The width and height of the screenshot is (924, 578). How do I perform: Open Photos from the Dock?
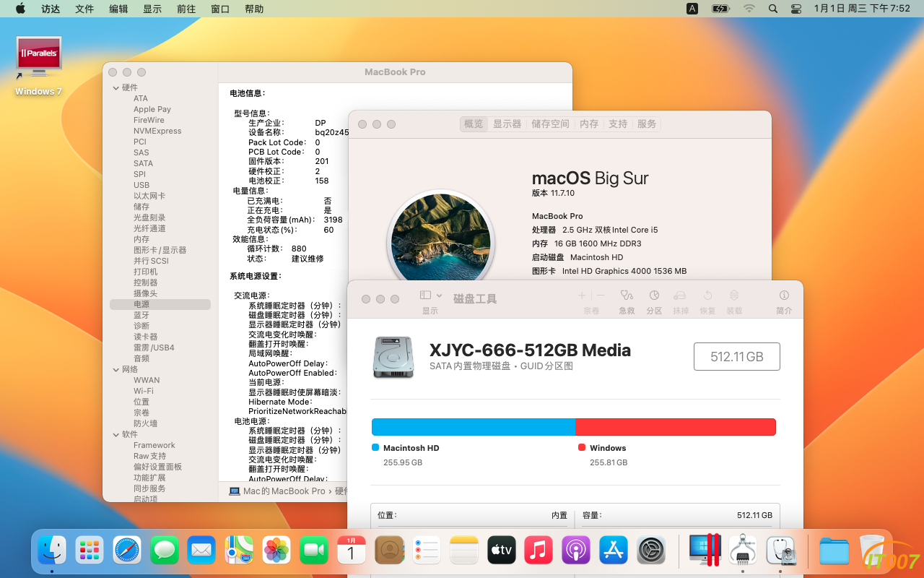tap(276, 551)
